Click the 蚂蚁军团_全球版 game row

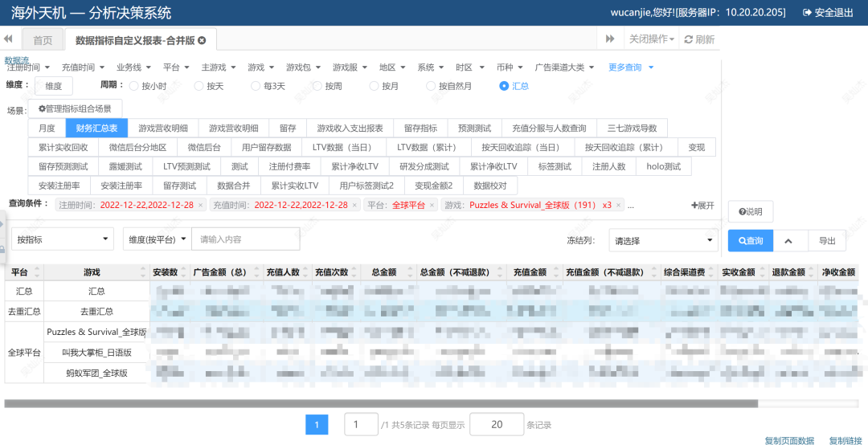(97, 373)
